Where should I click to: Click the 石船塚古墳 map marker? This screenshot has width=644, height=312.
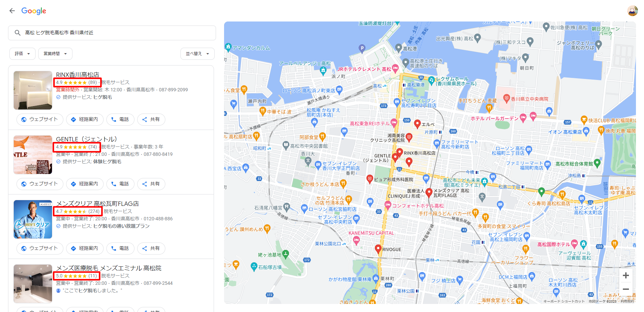pos(254,267)
